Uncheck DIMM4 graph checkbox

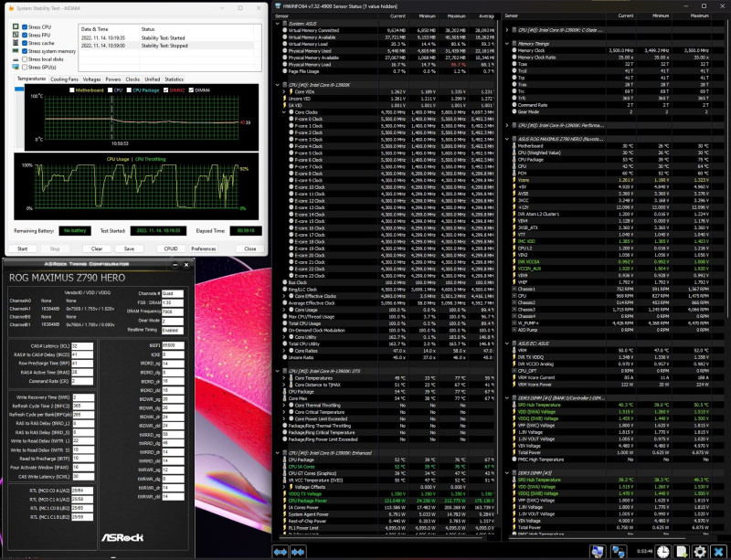click(x=191, y=90)
